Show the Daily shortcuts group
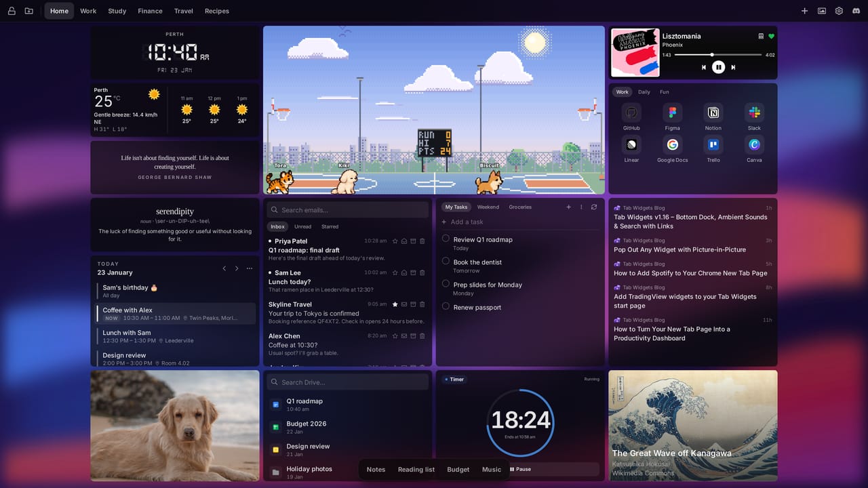This screenshot has height=488, width=868. pyautogui.click(x=644, y=92)
